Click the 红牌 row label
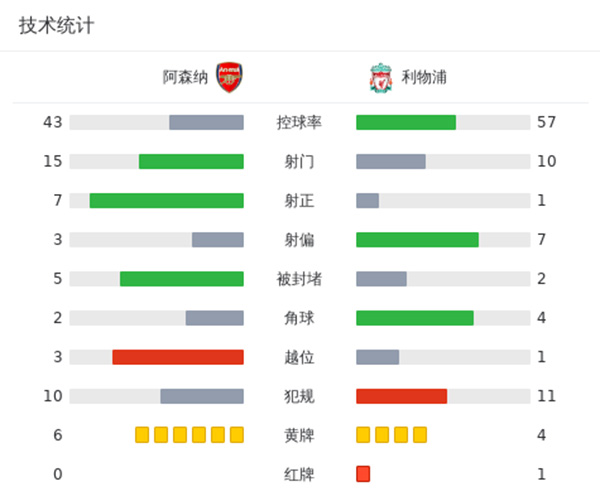This screenshot has width=600, height=496. pos(299,473)
